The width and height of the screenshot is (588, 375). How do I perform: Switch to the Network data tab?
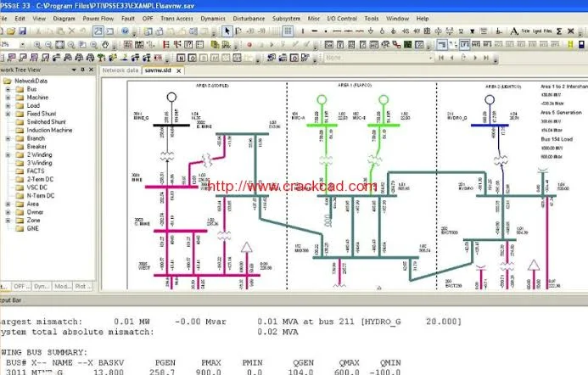coord(120,70)
